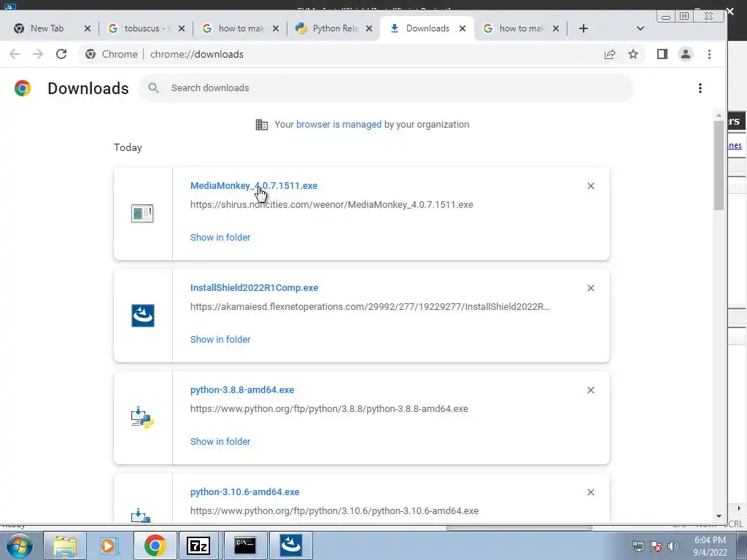Image resolution: width=747 pixels, height=560 pixels.
Task: Close the Python Releases tab
Action: click(368, 28)
